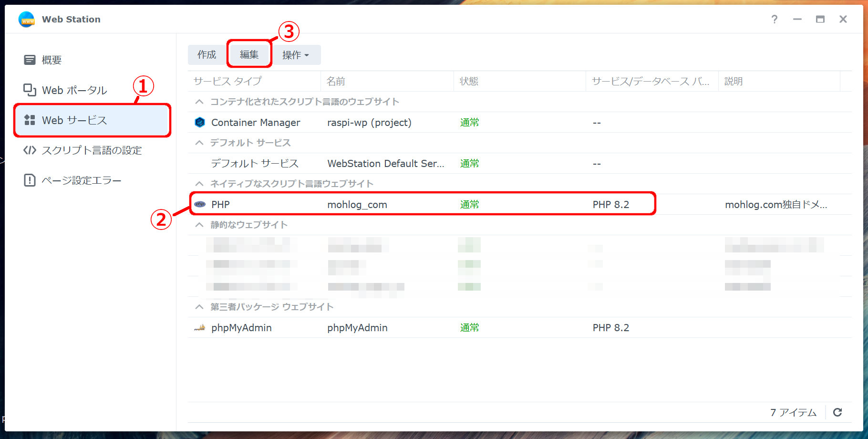The width and height of the screenshot is (868, 439).
Task: Open the 操作 dropdown menu
Action: pyautogui.click(x=295, y=55)
